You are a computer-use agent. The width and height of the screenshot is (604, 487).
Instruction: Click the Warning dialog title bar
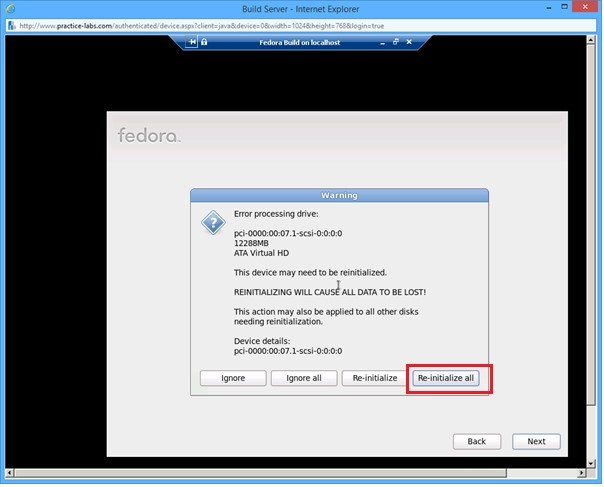pos(339,195)
